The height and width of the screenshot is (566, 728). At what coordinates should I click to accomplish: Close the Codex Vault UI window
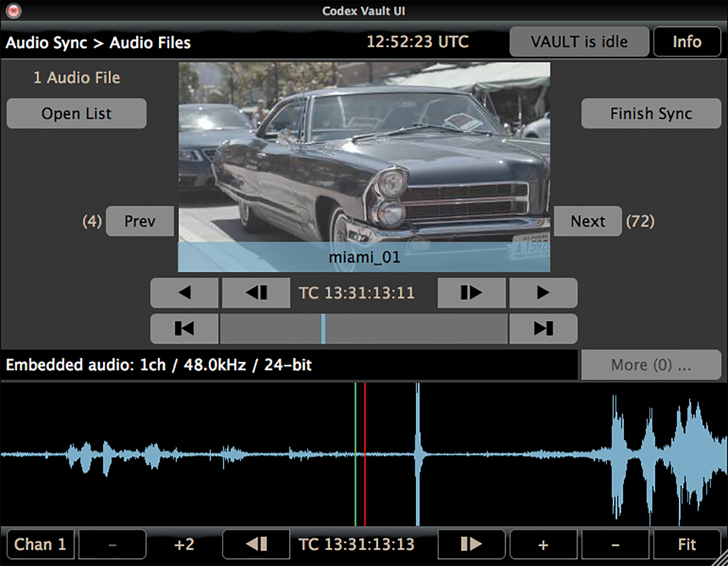coord(14,11)
